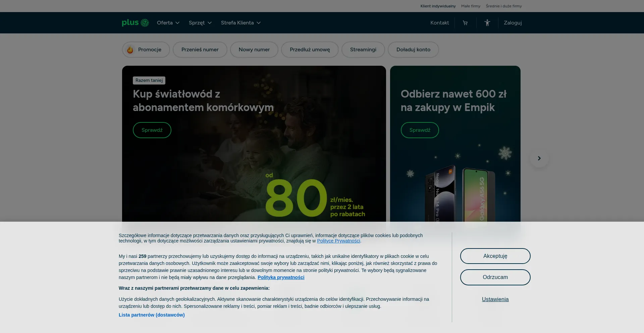Viewport: 644px width, 333px height.
Task: Switch to Średnie i duże firmy
Action: tap(503, 6)
